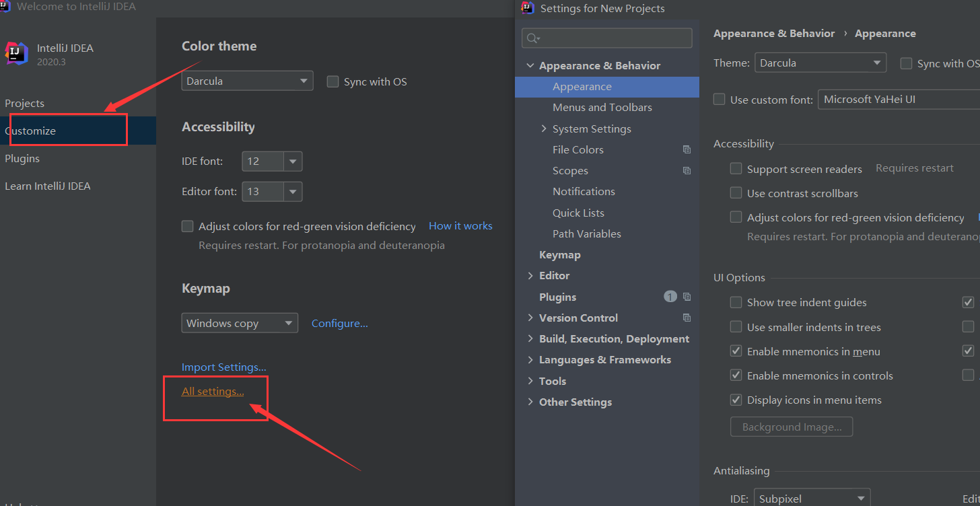Click the search icon in Settings search field
The width and height of the screenshot is (980, 506).
point(533,38)
